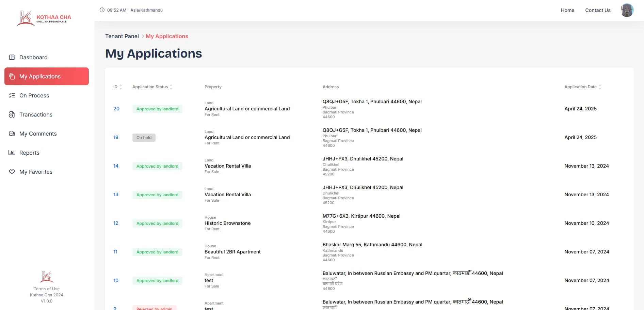
Task: Open the Transactions sidebar item
Action: pos(47,114)
